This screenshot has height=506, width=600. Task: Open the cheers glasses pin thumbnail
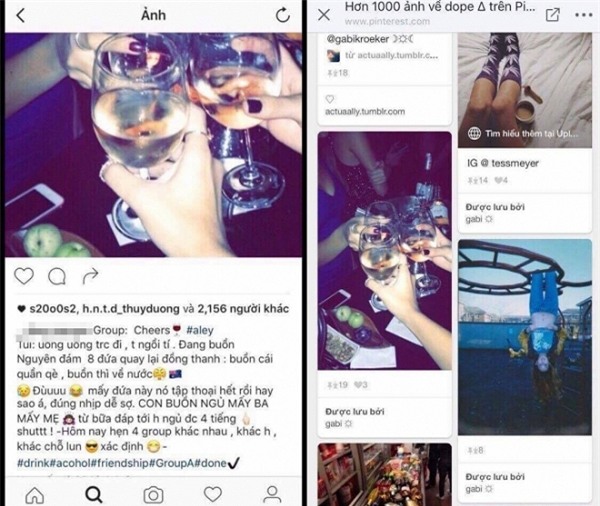(x=385, y=251)
